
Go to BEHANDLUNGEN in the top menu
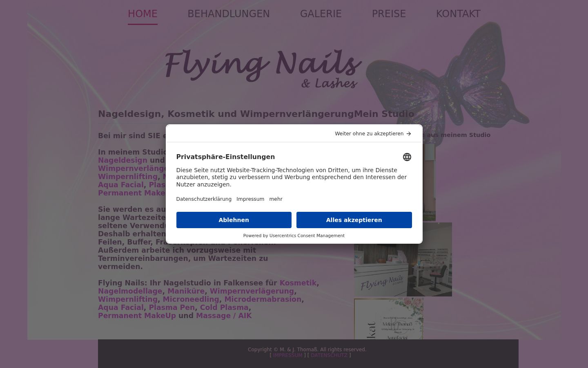tap(229, 14)
